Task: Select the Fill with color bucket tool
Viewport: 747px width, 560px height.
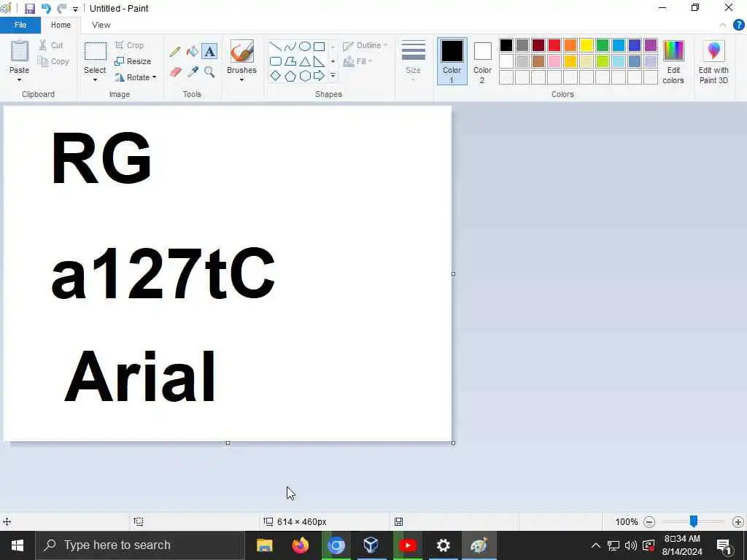Action: pyautogui.click(x=193, y=52)
